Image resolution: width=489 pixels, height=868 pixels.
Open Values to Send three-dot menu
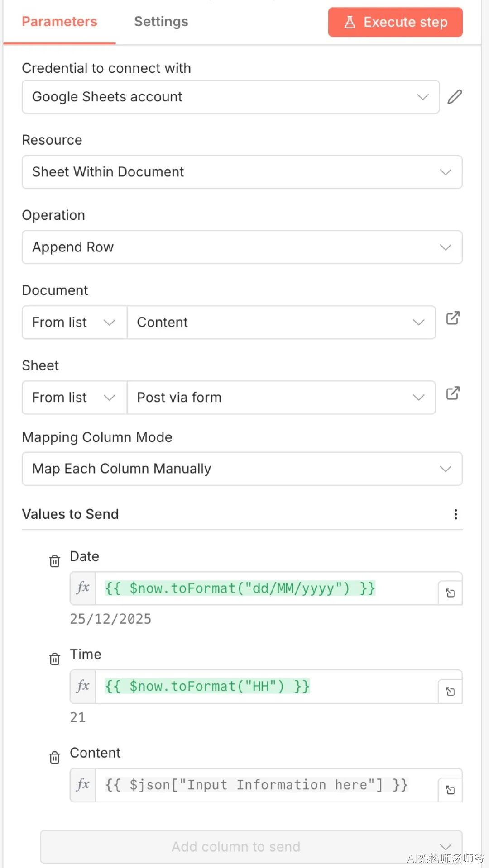coord(455,514)
